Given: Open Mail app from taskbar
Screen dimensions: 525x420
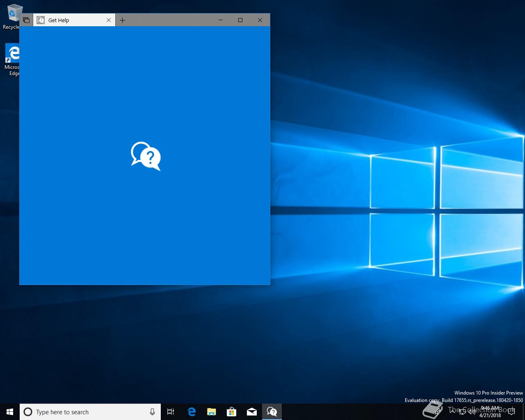Looking at the screenshot, I should point(251,412).
